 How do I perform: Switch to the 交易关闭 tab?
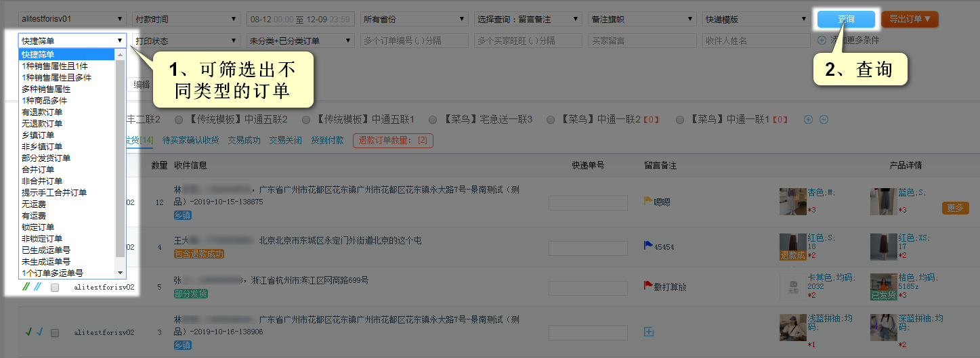[x=286, y=140]
